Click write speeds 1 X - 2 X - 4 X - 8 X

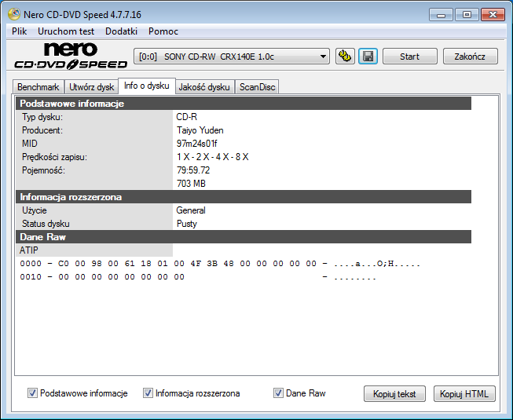coord(212,157)
